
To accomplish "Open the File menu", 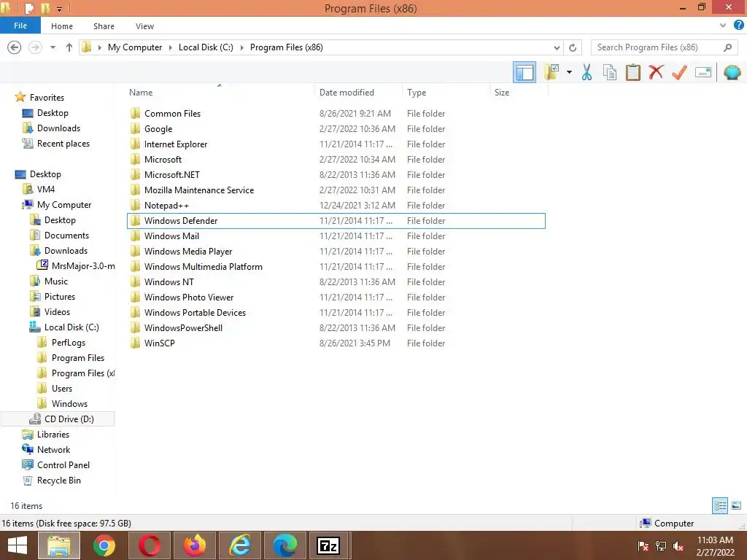I will tap(20, 26).
